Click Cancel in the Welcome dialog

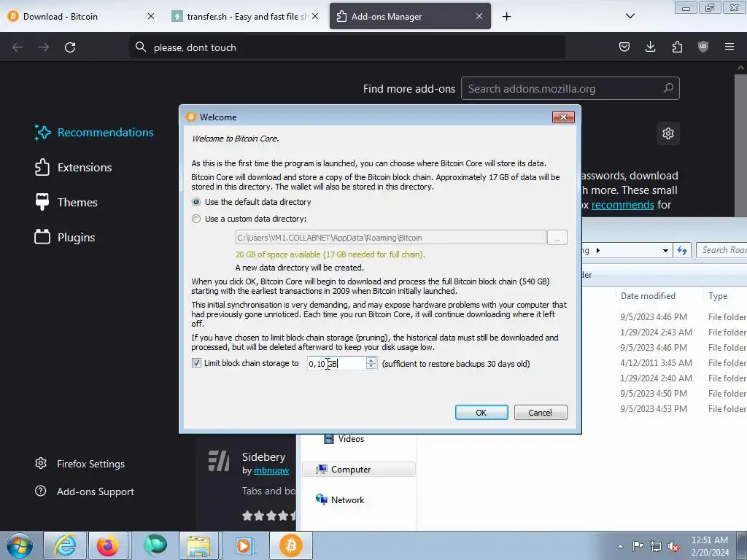[541, 413]
